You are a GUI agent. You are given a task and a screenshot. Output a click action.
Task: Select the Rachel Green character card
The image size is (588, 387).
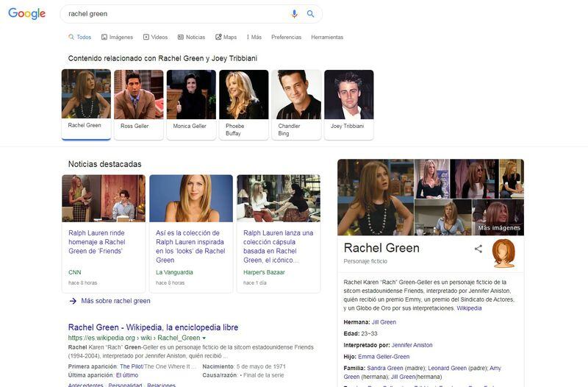86,104
